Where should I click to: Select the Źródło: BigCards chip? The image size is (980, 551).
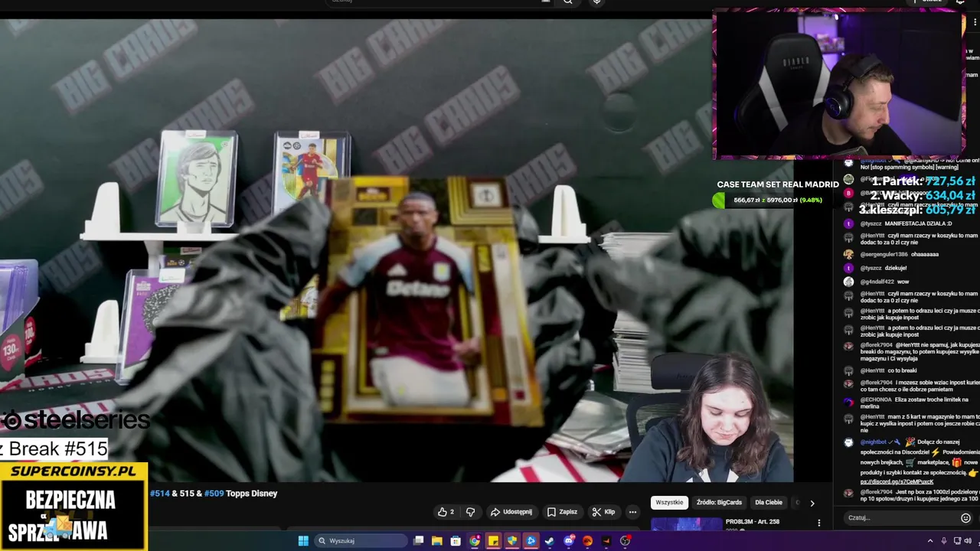click(x=719, y=503)
